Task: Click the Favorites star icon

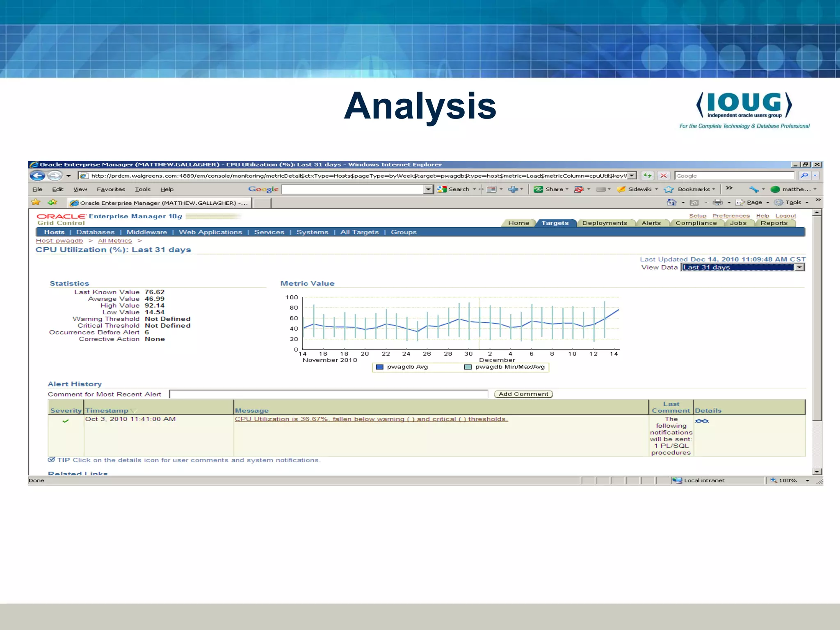Action: [x=36, y=202]
